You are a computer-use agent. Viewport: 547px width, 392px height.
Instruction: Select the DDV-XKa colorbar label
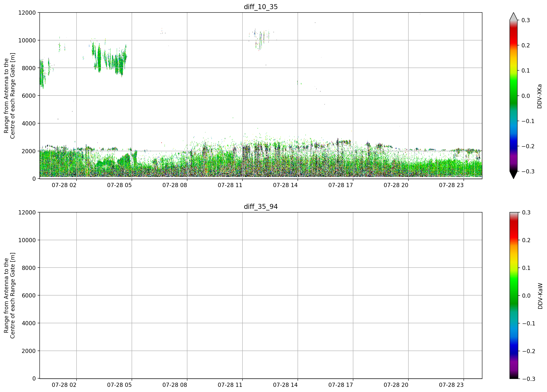pos(539,96)
